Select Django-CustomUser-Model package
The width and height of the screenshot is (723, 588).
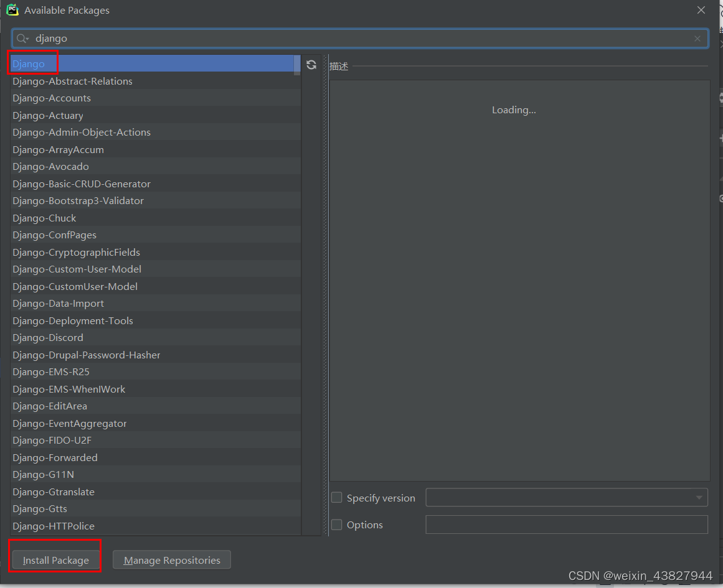pos(156,287)
